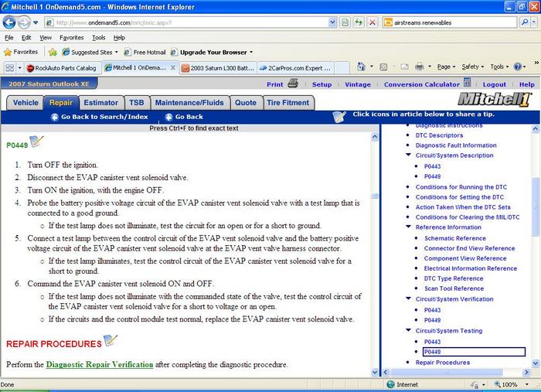Click the printer icon in command bar

420,66
